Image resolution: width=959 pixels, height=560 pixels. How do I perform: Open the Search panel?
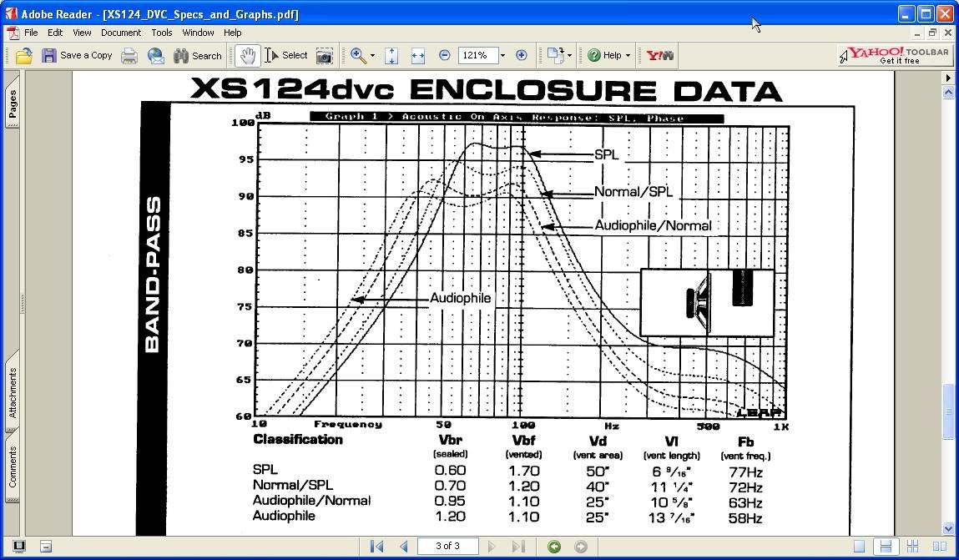coord(197,55)
